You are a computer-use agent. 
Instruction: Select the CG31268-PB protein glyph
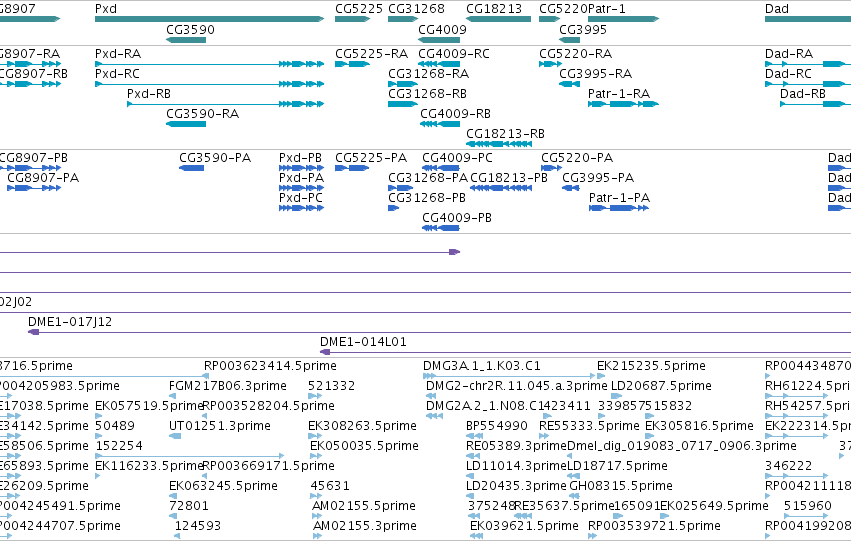coord(393,208)
